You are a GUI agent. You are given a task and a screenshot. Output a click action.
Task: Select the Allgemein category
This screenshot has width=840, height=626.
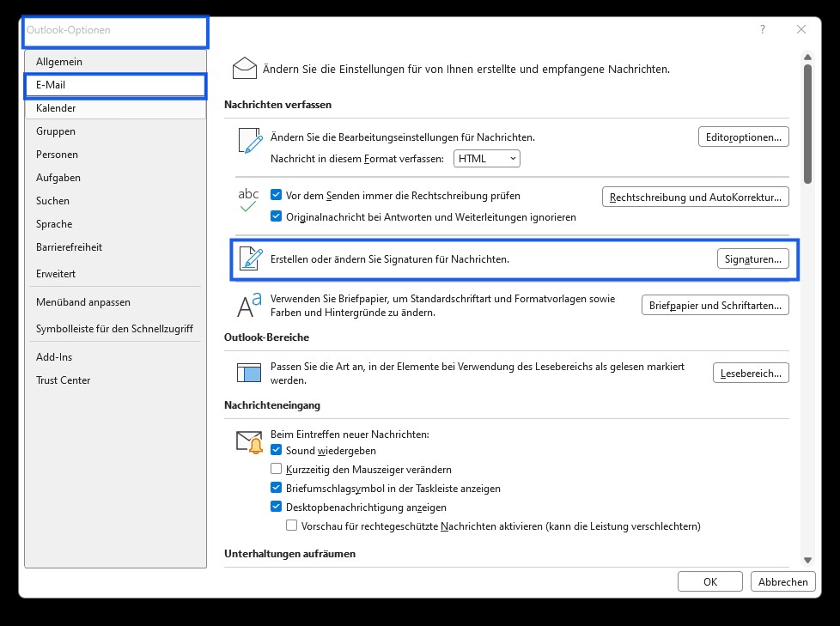(115, 62)
